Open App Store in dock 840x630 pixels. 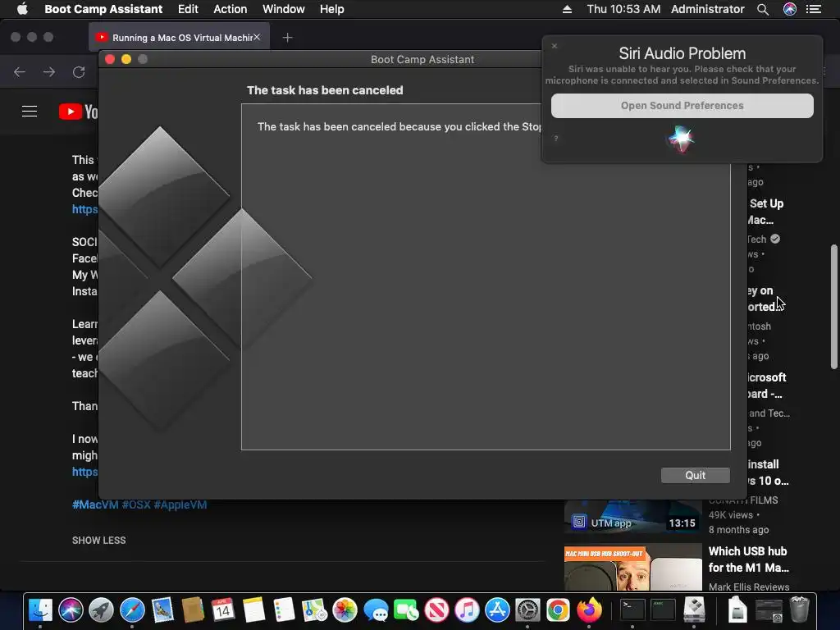pos(497,609)
